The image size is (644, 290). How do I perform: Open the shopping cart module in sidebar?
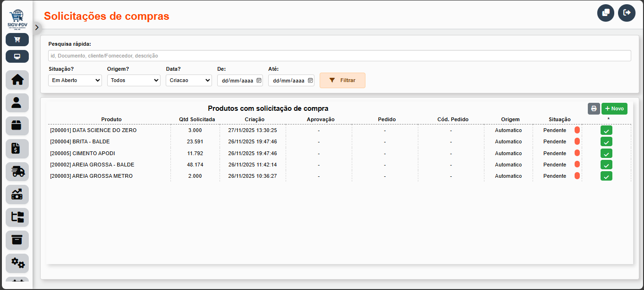(17, 40)
